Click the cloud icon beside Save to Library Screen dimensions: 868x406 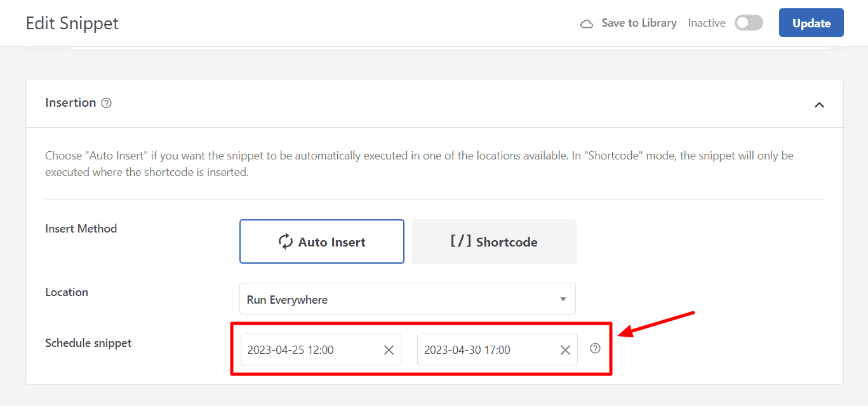pyautogui.click(x=587, y=24)
